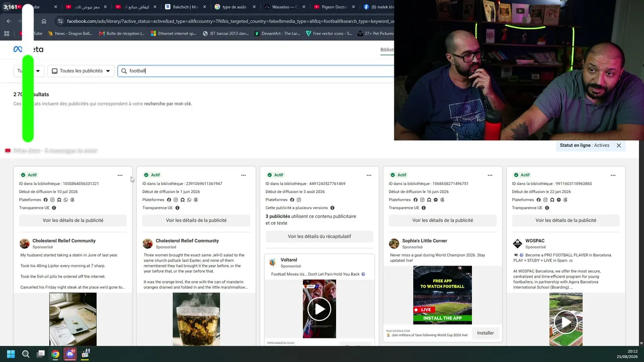This screenshot has height=362, width=644.
Task: Play the WOSPAC ad video
Action: click(x=566, y=321)
